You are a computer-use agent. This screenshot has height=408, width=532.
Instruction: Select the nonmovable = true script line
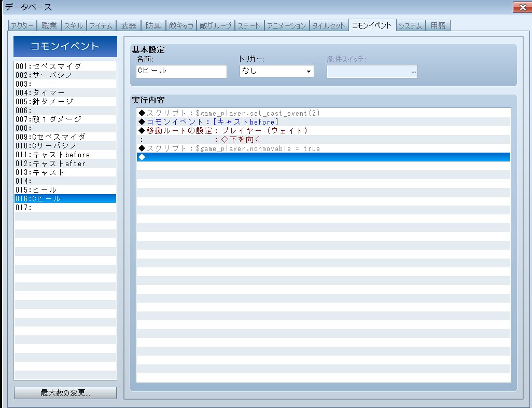(x=324, y=148)
